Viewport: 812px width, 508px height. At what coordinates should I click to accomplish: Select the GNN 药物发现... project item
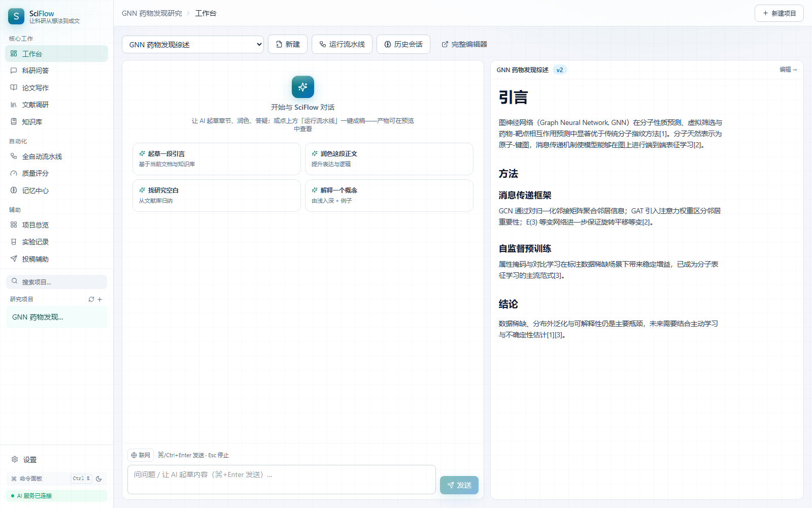[x=56, y=317]
